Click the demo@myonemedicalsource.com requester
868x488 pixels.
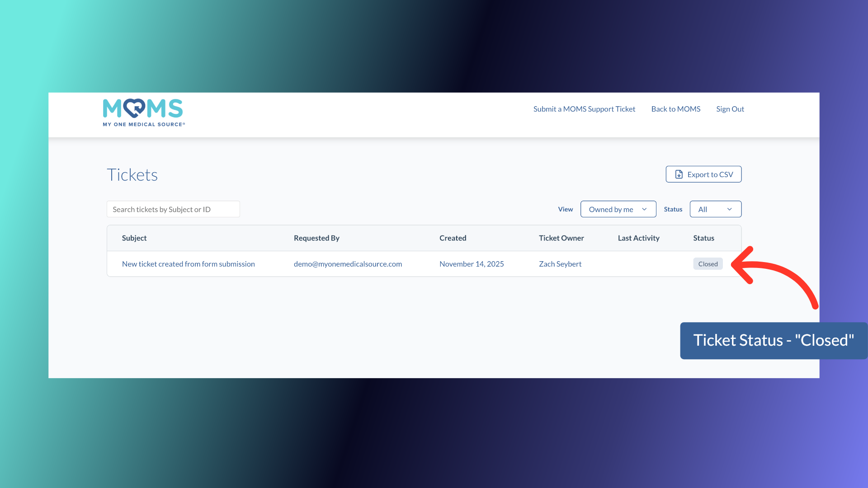[348, 264]
